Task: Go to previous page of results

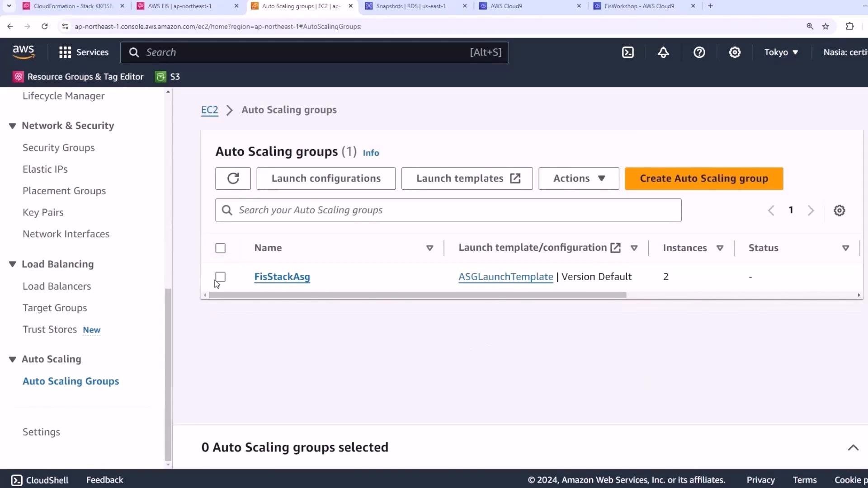Action: point(771,211)
